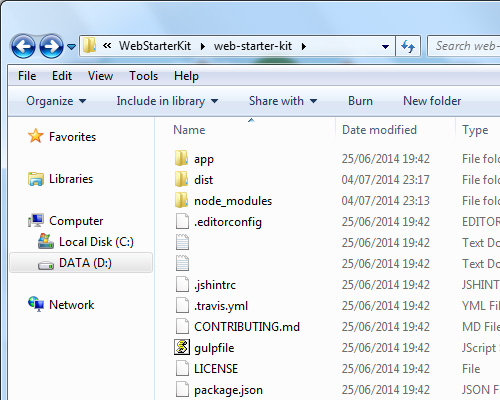
Task: Open the Tools menu
Action: (143, 76)
